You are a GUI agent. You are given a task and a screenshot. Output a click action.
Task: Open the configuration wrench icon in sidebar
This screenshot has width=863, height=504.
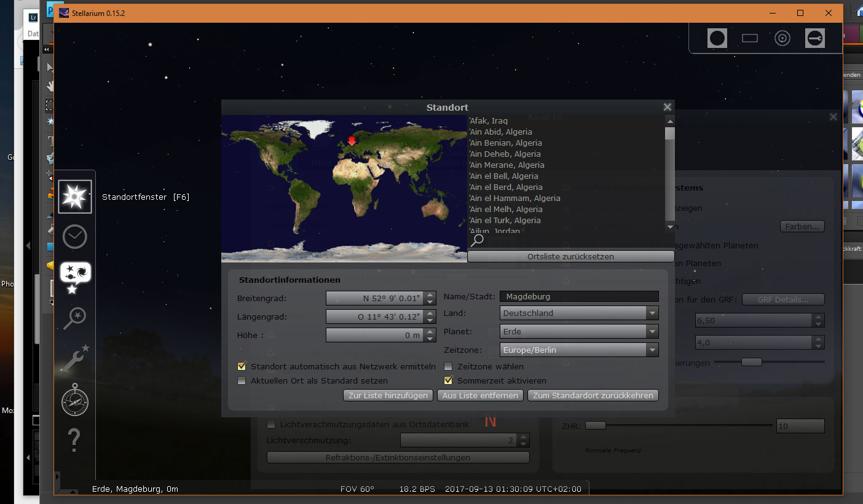(x=75, y=358)
